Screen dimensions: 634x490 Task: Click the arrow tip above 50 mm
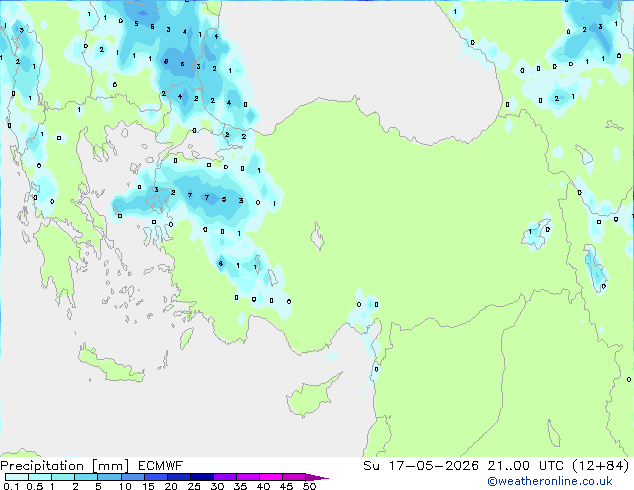318,477
